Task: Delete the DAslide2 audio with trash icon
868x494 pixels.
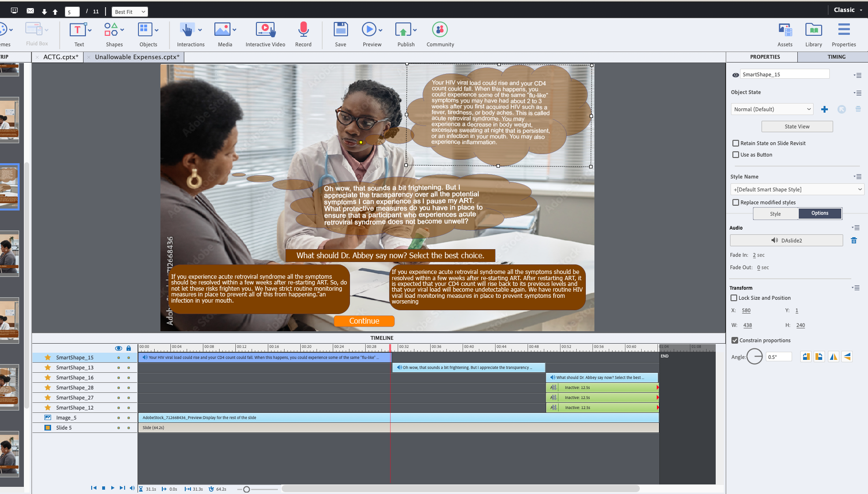Action: pyautogui.click(x=854, y=241)
